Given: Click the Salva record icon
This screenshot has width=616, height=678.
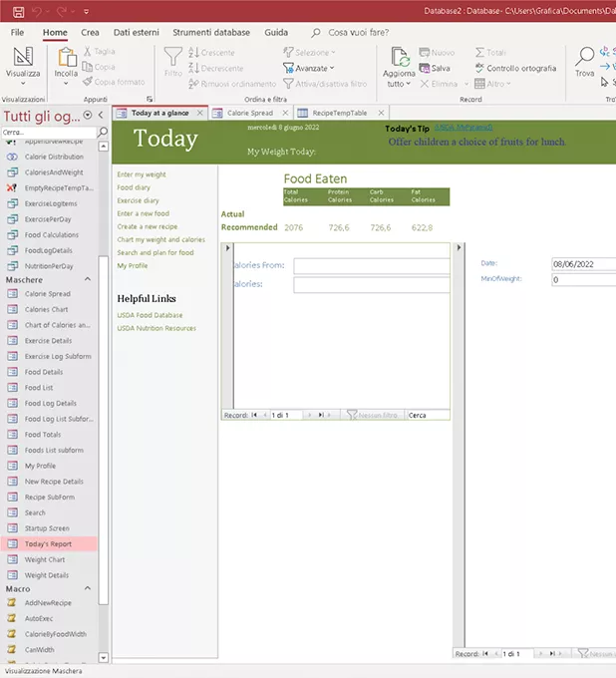Looking at the screenshot, I should click(x=424, y=68).
